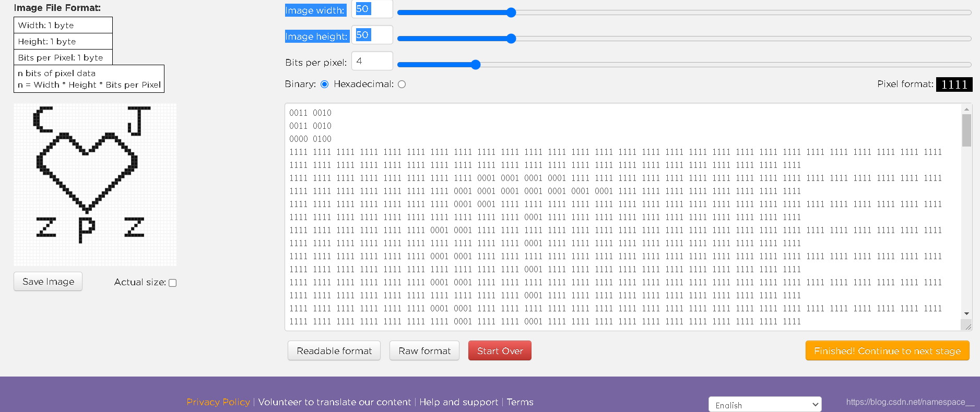The height and width of the screenshot is (412, 980).
Task: Click the 'Width: 1 byte' cell
Action: point(63,25)
